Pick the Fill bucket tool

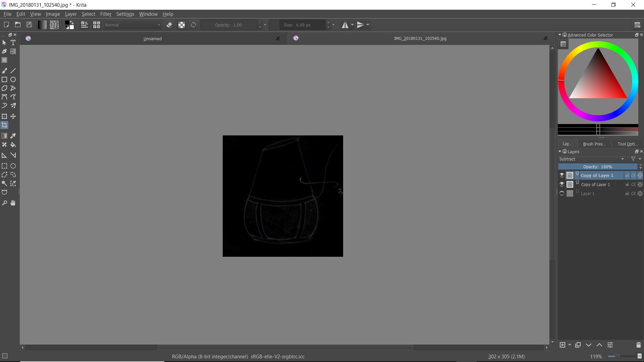coord(13,145)
